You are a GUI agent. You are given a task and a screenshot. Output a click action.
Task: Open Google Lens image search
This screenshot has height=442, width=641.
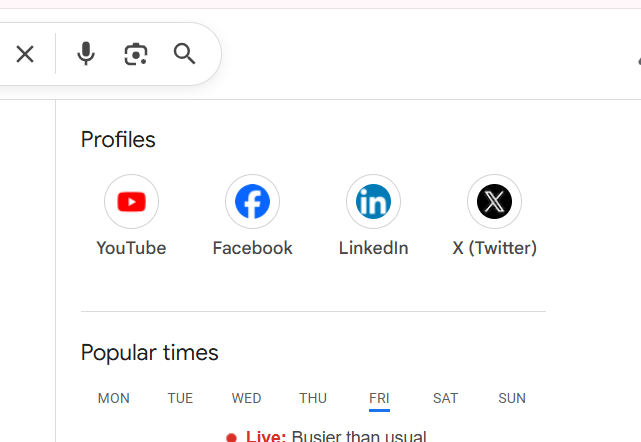136,54
